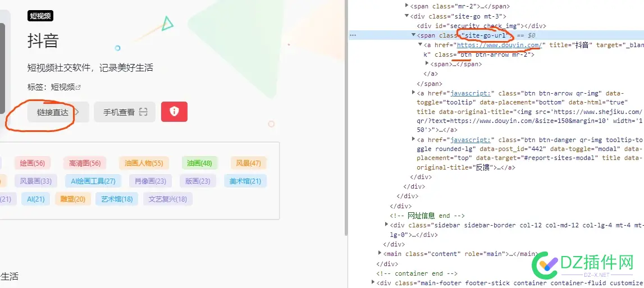Viewport: 644px width, 288px height.
Task: Expand the span mr-2 node
Action: 407,6
